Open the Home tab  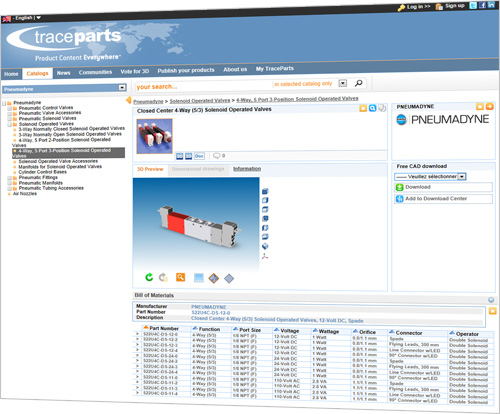[11, 74]
